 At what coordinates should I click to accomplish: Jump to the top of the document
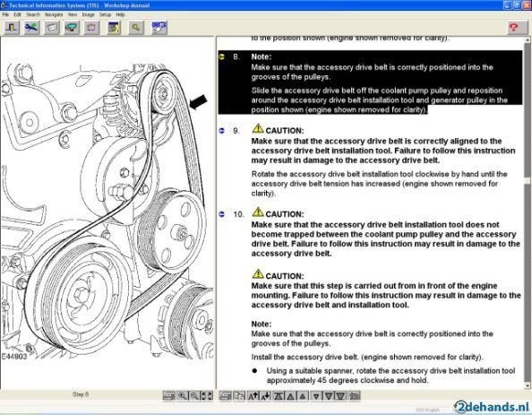279,395
